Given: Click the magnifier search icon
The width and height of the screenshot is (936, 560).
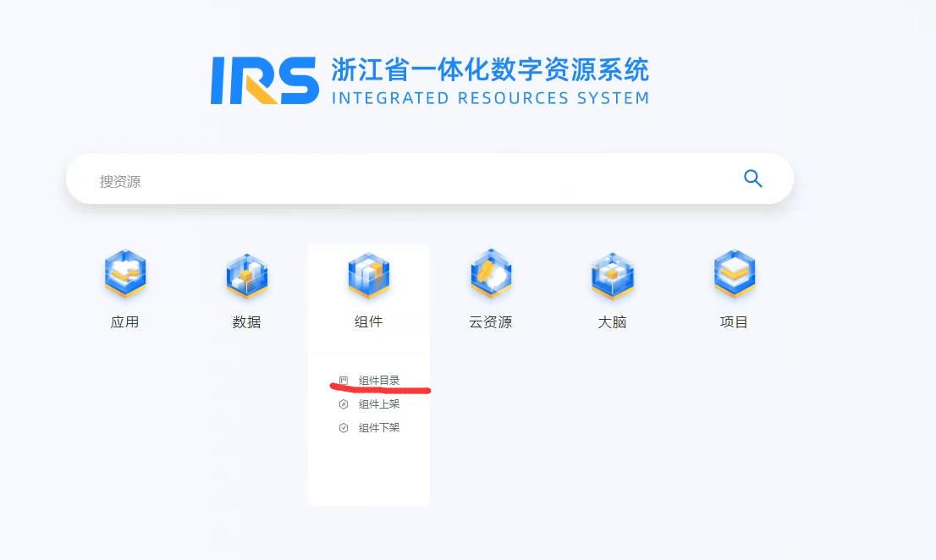Looking at the screenshot, I should (752, 178).
